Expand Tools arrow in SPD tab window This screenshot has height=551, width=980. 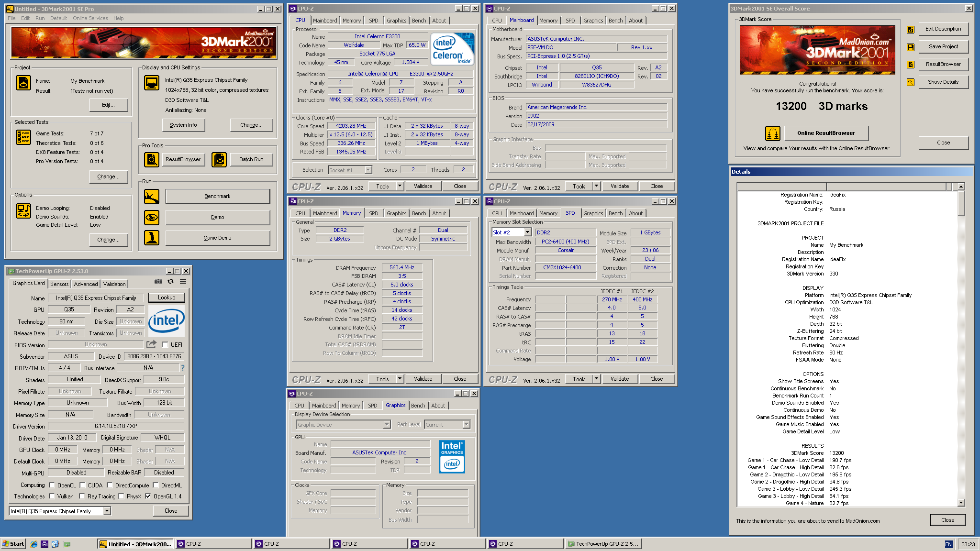point(597,379)
